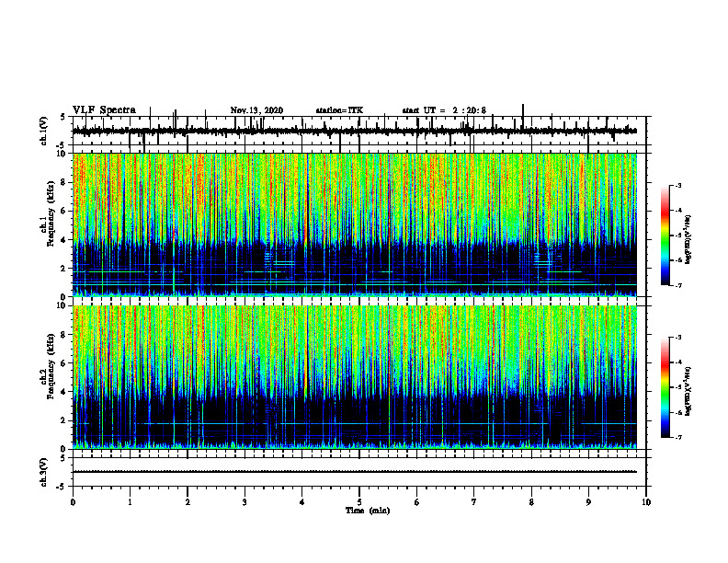Select the ch.1 colorbar "log(PSD)" label
This screenshot has height=563, width=728.
coord(688,239)
